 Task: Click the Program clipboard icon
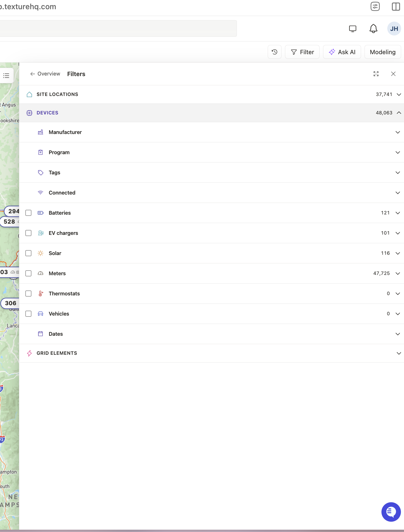click(41, 152)
